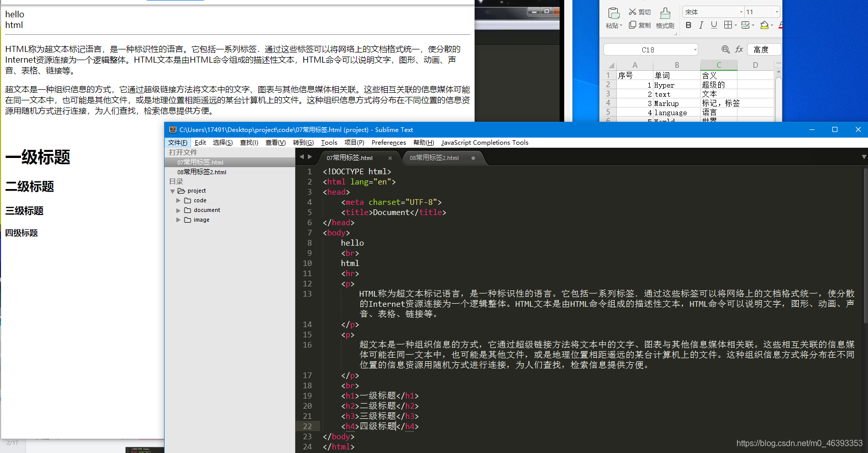
Task: Switch to the 07常用标签.html tab
Action: tap(350, 158)
